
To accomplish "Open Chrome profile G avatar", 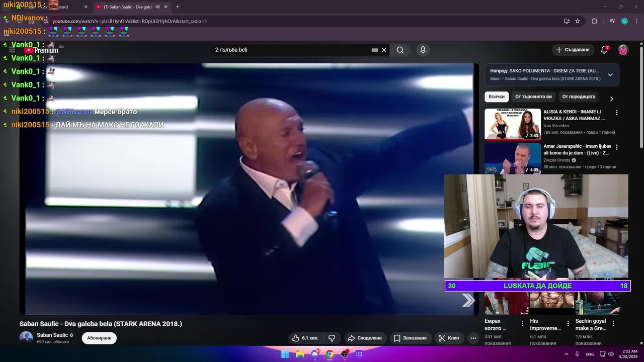I will (x=624, y=21).
